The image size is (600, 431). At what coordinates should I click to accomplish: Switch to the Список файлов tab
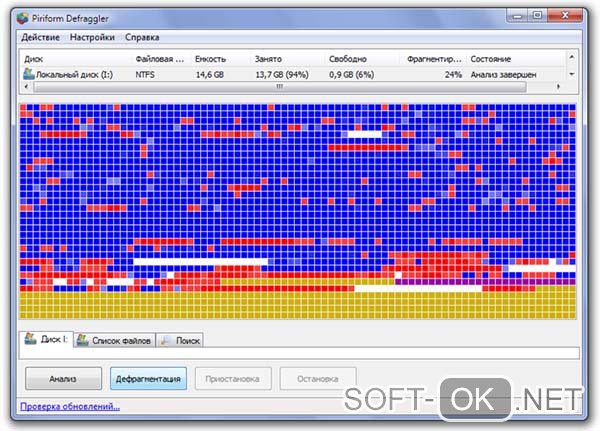coord(114,340)
